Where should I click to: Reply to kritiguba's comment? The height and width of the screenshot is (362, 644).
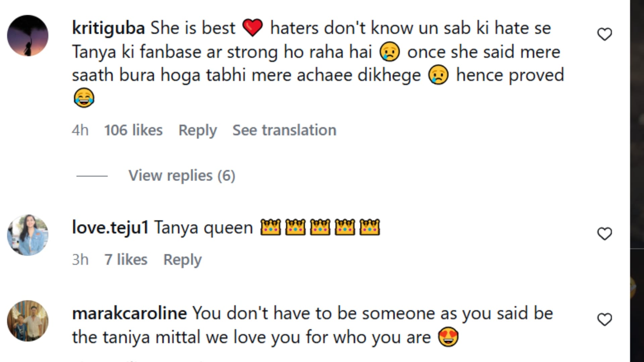pyautogui.click(x=198, y=130)
